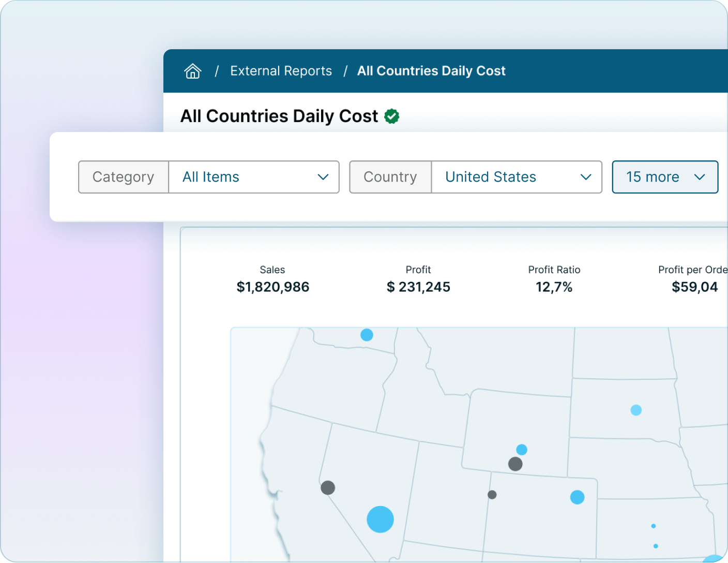Click the Sales value $1,820,986
Screen dimensions: 728x563
[272, 287]
